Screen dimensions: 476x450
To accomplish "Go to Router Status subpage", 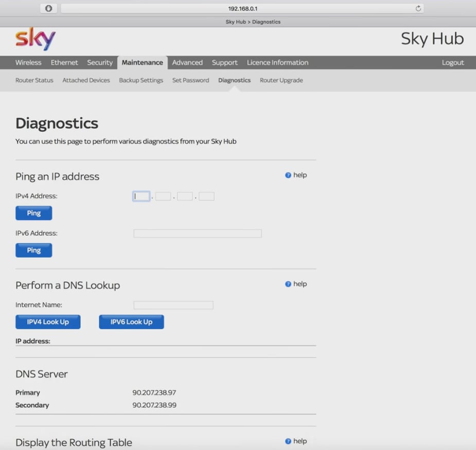I will coord(34,80).
